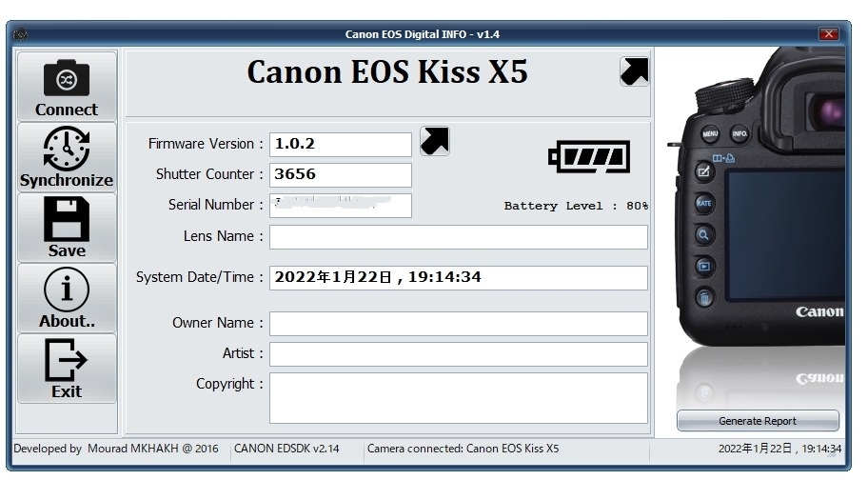Viewport: 868px width, 500px height.
Task: Click the 'Shutter Counter :' label
Action: (x=209, y=174)
